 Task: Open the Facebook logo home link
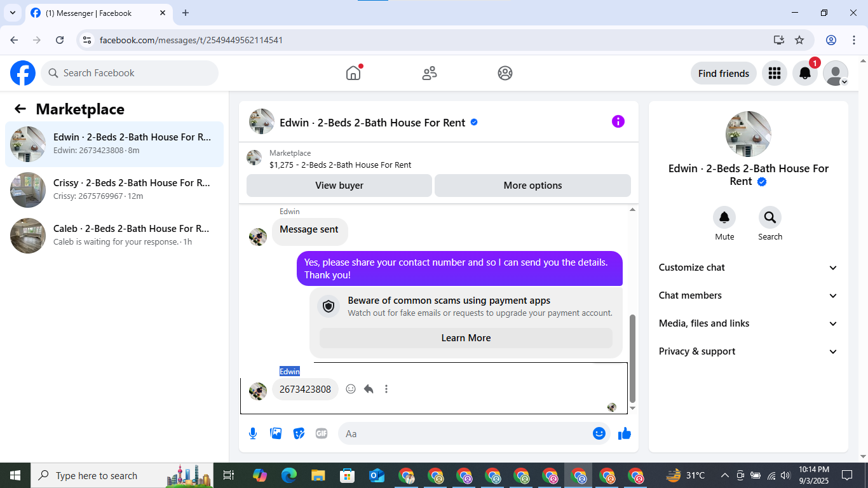23,73
